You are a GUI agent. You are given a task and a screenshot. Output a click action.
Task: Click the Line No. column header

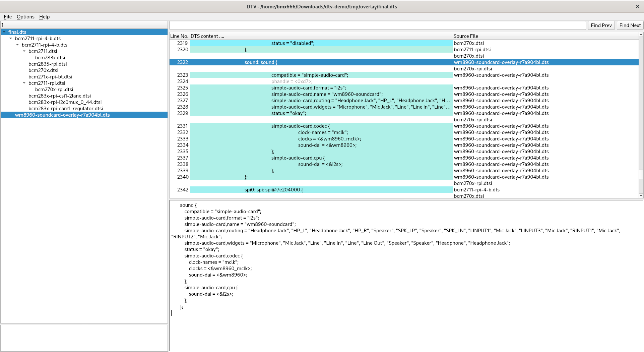(179, 36)
